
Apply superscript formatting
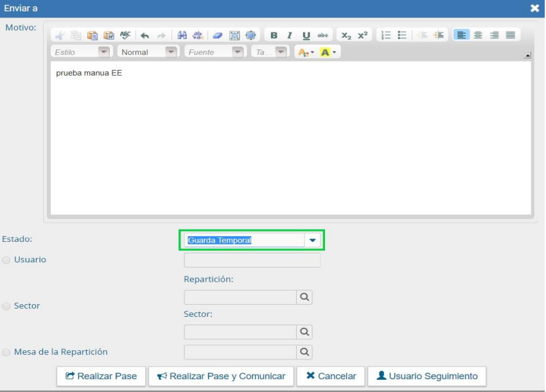[363, 35]
